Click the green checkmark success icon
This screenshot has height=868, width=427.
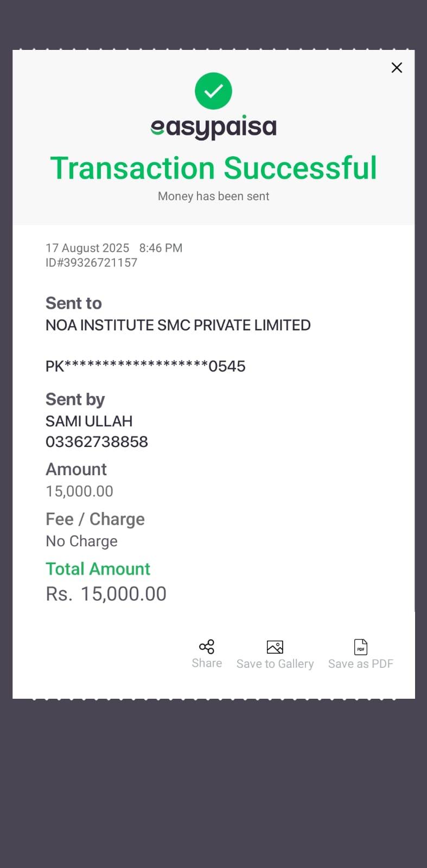tap(213, 91)
